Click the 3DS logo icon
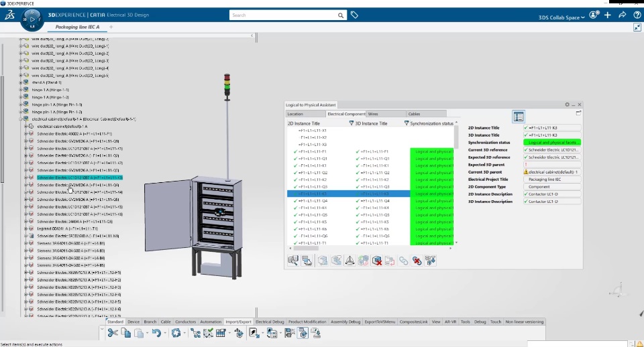Viewport: 644px width, 347px height. (x=9, y=15)
